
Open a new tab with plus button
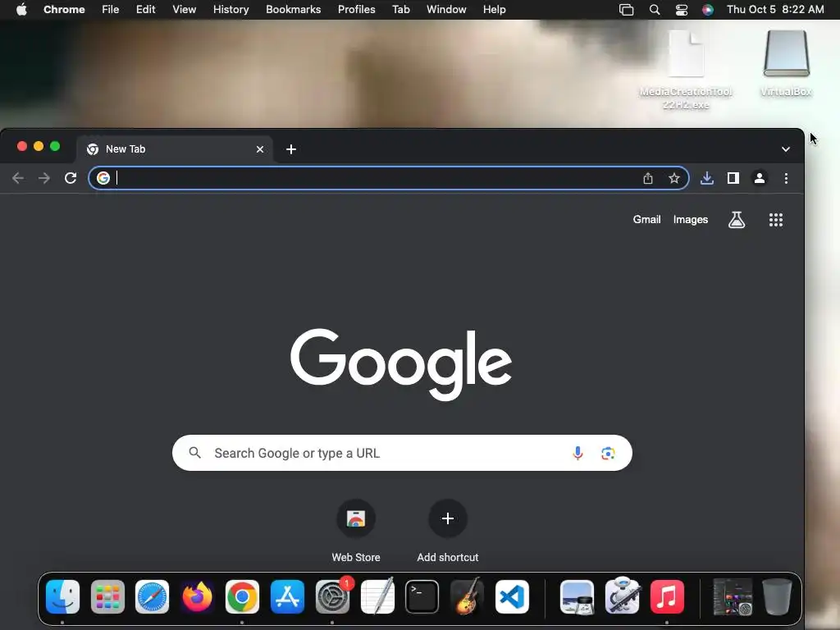(291, 149)
